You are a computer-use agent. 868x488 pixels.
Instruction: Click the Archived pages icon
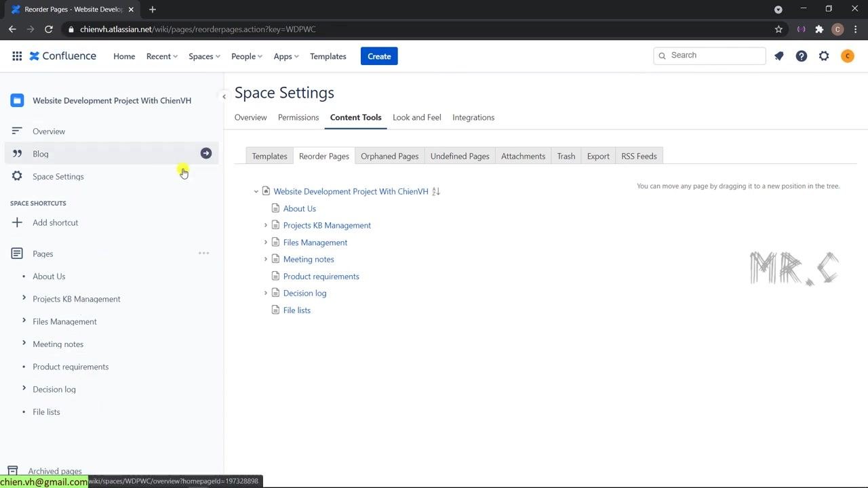(x=12, y=471)
